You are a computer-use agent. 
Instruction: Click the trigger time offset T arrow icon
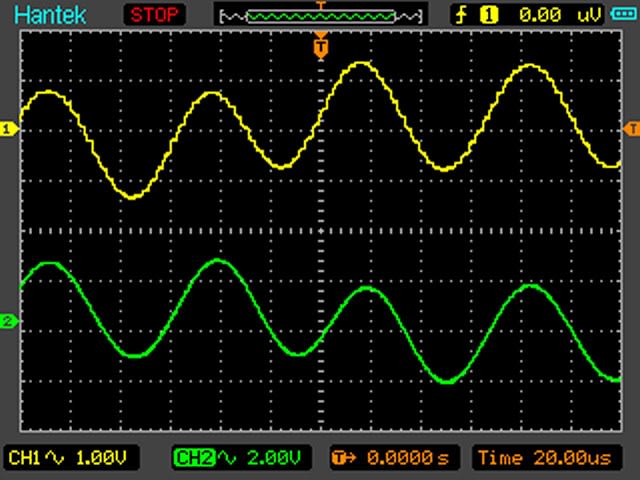pos(343,458)
